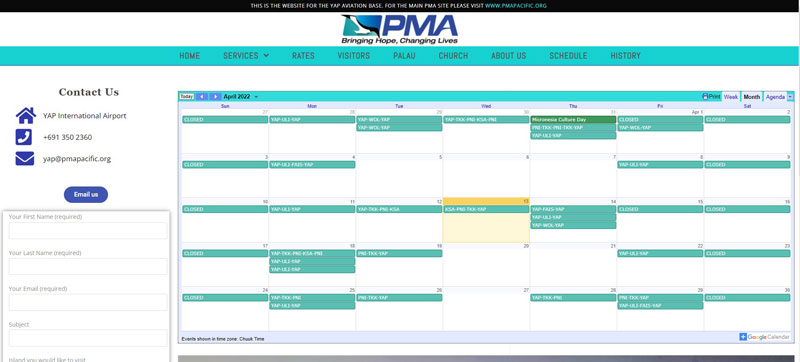Open the Rates page from navigation
Viewport: 800px width, 362px height.
[303, 56]
